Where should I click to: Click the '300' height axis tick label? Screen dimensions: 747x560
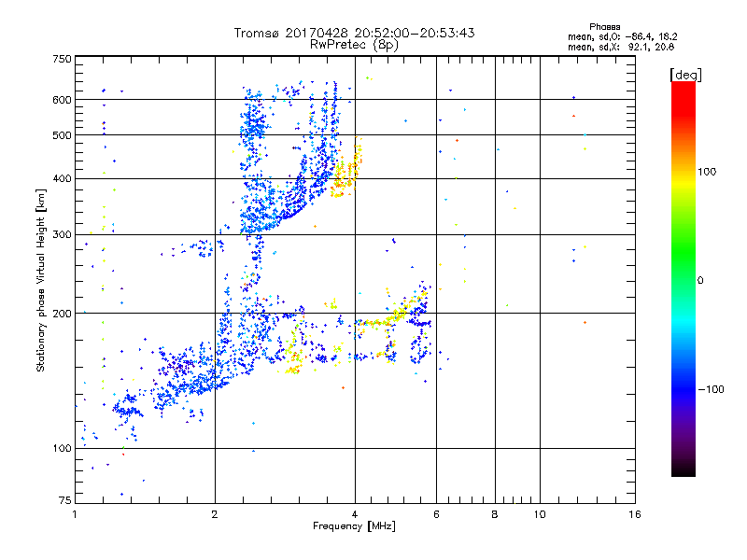(62, 234)
